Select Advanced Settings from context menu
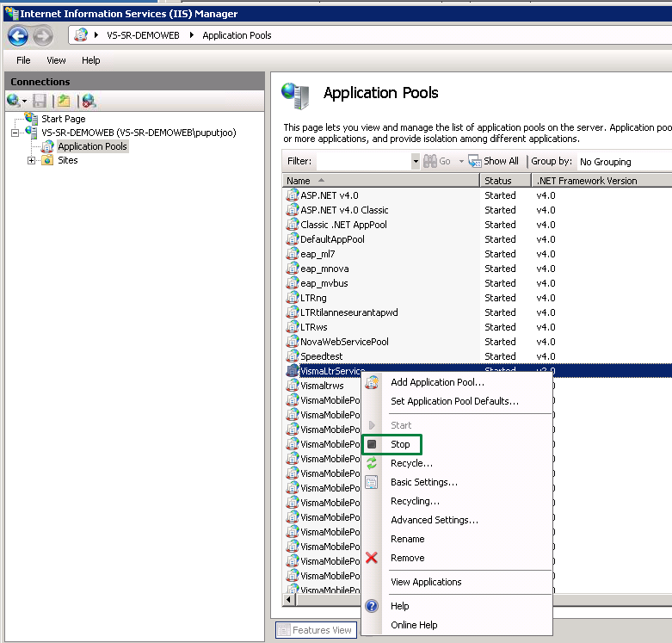The height and width of the screenshot is (643, 672). pos(435,520)
